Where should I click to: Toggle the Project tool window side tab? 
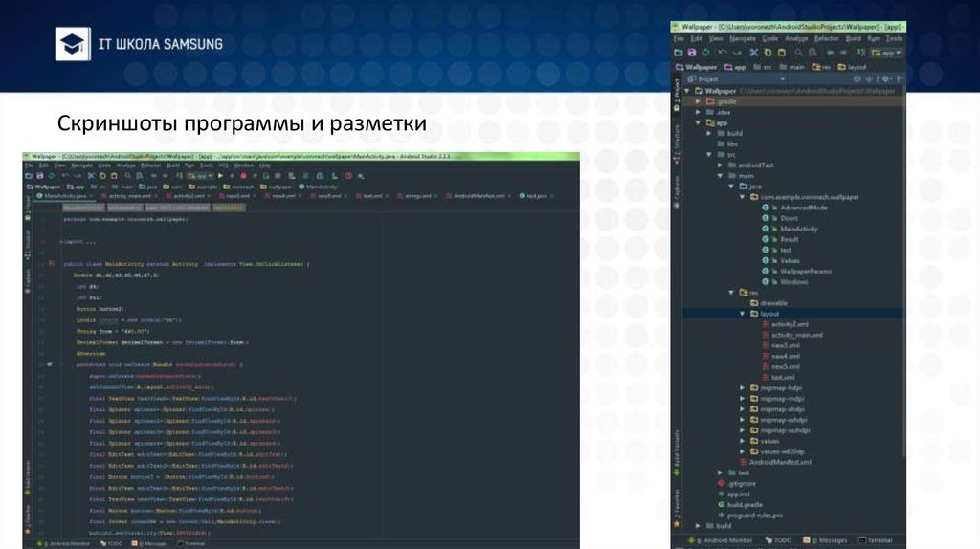point(676,91)
